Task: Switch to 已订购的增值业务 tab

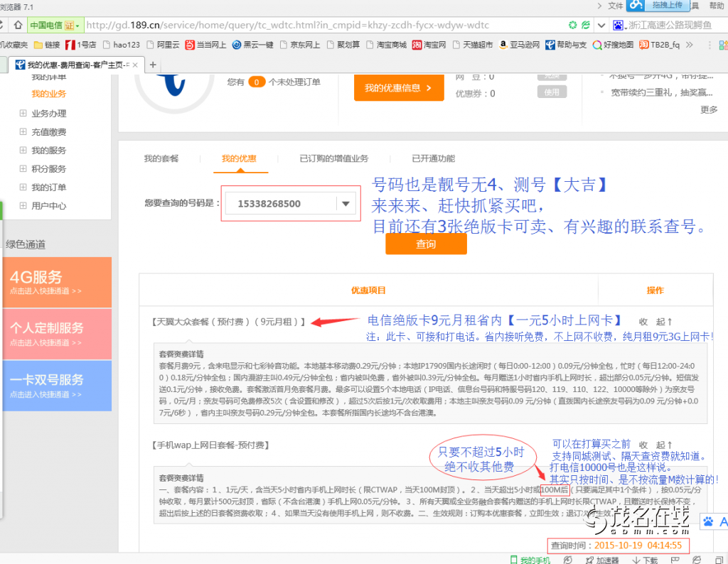Action: pos(334,158)
